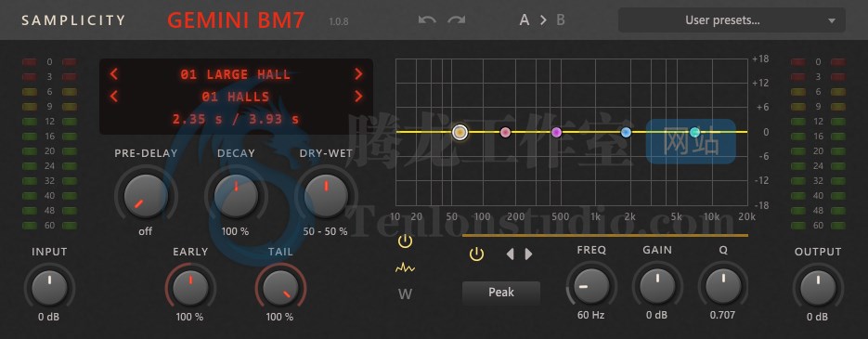
Task: Click the INPUT gain knob
Action: click(x=49, y=288)
